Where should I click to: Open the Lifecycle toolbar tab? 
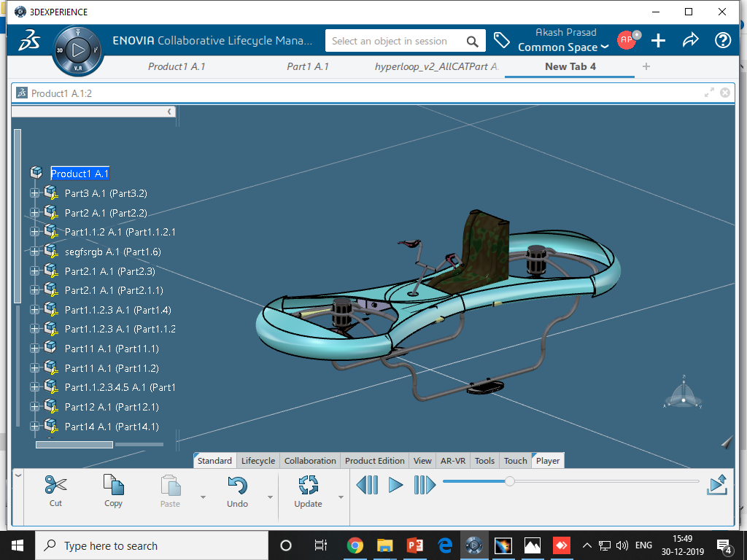tap(258, 461)
